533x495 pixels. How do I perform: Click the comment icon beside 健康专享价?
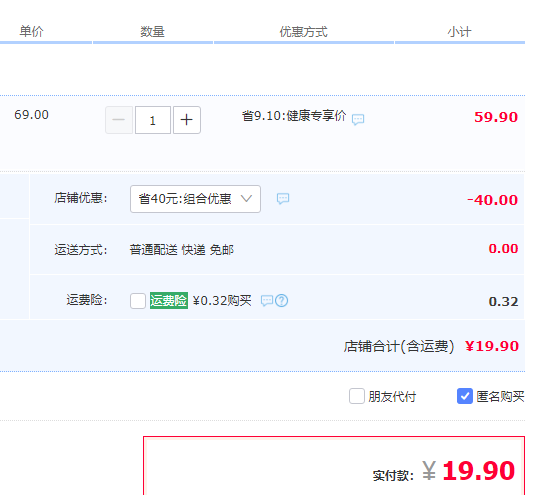point(358,120)
